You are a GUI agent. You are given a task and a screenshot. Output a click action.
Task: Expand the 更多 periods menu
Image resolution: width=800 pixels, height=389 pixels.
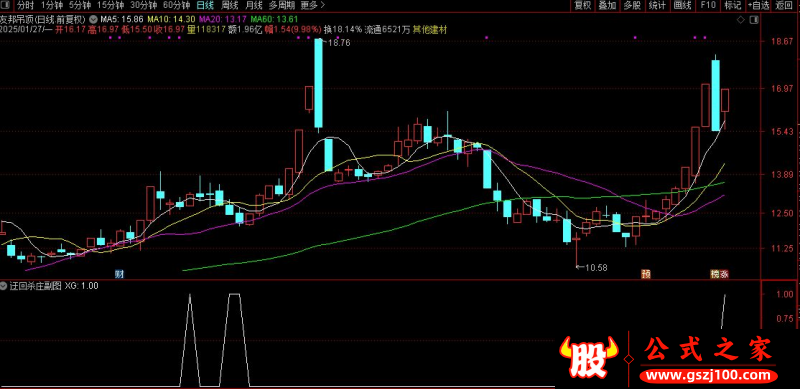pos(309,6)
